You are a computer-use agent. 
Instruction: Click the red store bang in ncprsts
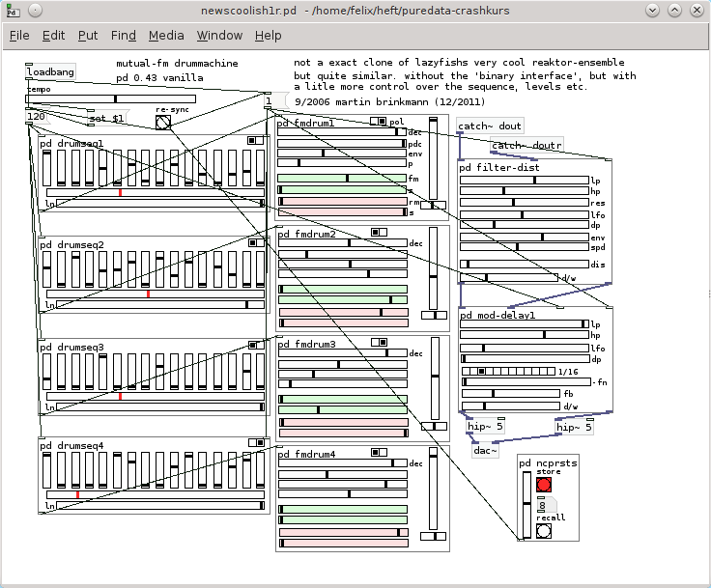[544, 485]
